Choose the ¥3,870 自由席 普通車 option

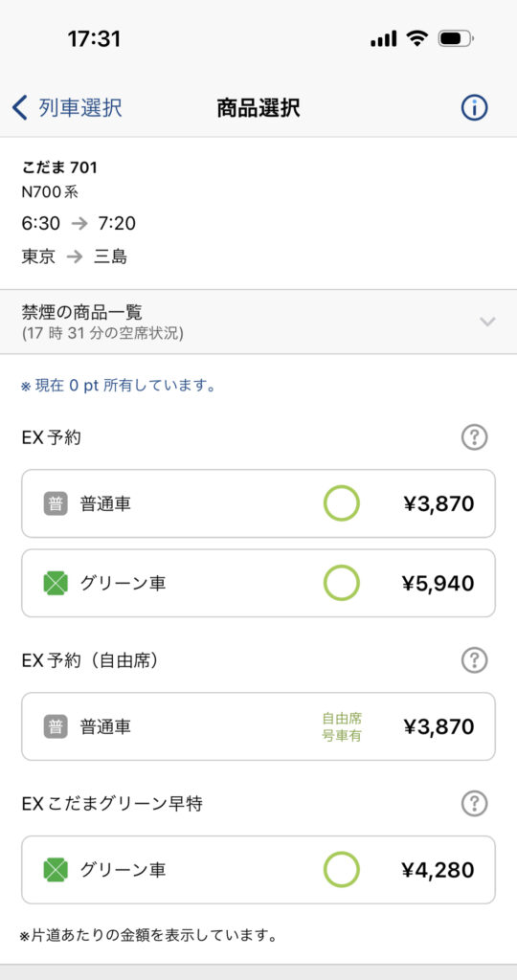[258, 726]
